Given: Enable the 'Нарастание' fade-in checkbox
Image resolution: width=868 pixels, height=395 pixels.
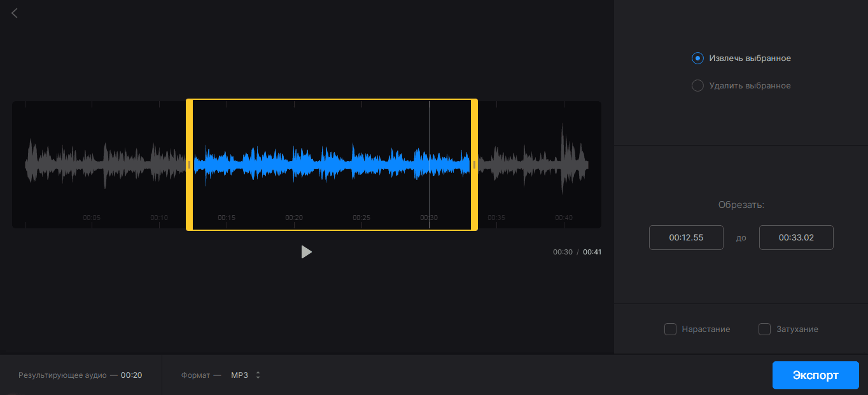Looking at the screenshot, I should click(670, 329).
